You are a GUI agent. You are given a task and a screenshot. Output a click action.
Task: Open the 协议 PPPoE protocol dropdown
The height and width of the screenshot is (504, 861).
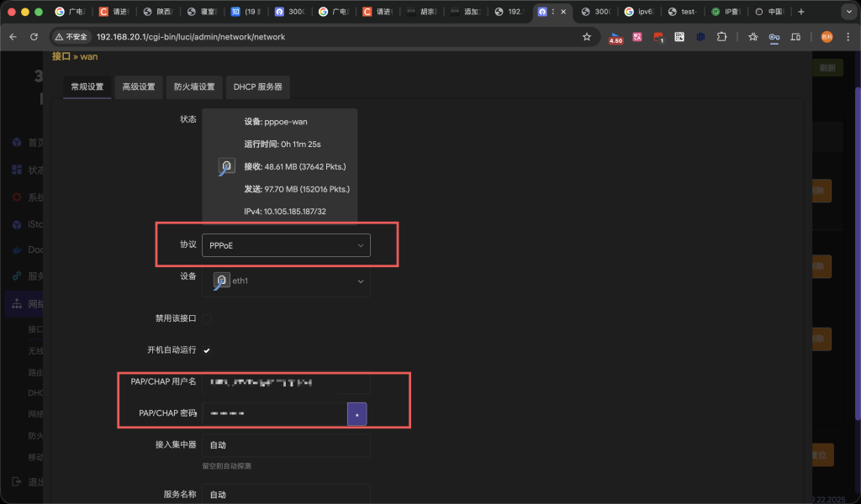click(286, 244)
